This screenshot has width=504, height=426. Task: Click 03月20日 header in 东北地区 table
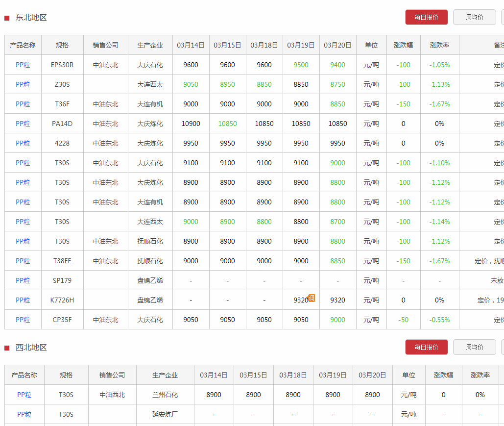pos(338,45)
